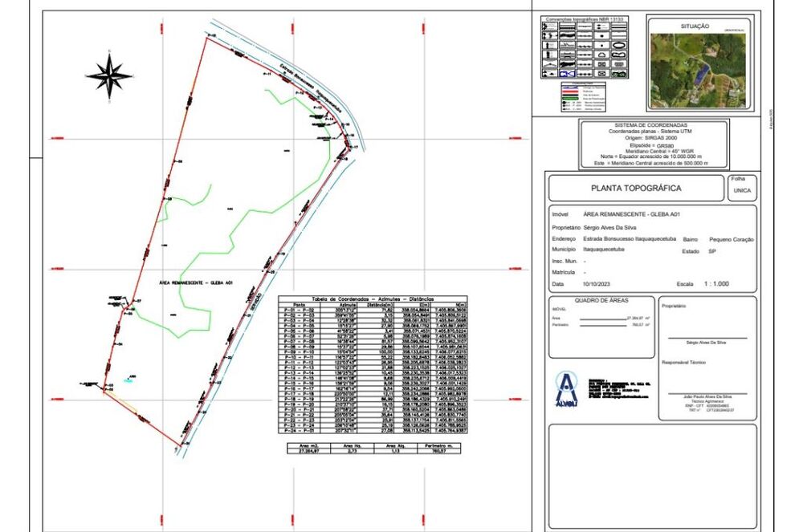Click the Planta Topográfica title box
This screenshot has height=532, width=803.
click(635, 188)
